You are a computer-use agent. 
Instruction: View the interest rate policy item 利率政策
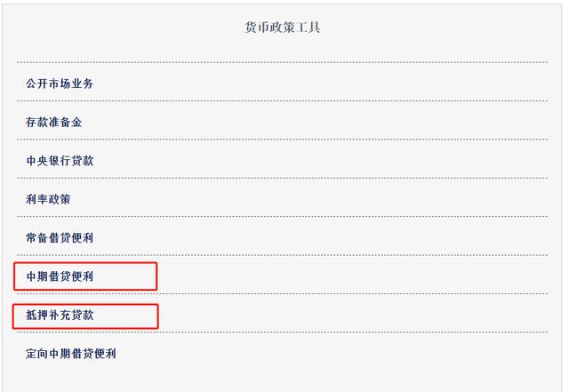point(48,199)
